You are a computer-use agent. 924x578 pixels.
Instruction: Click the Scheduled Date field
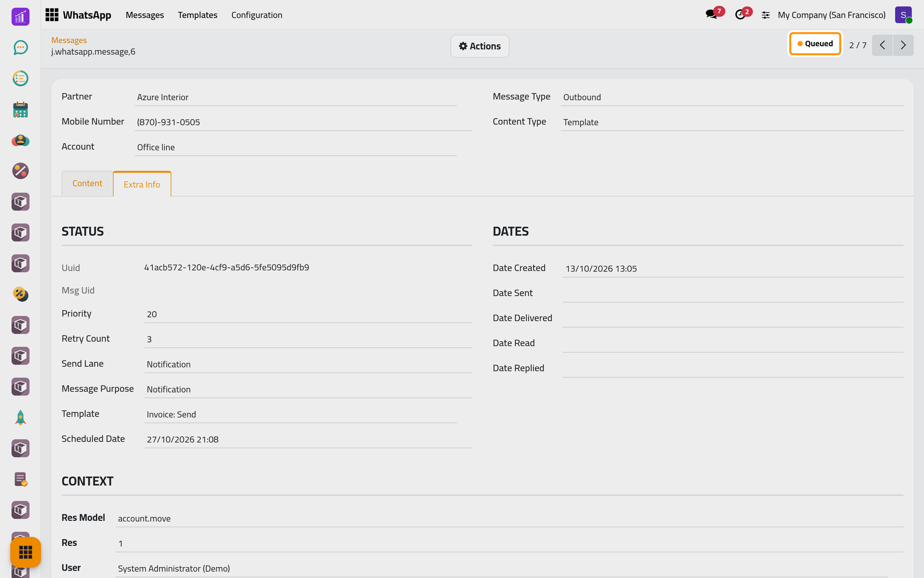308,439
